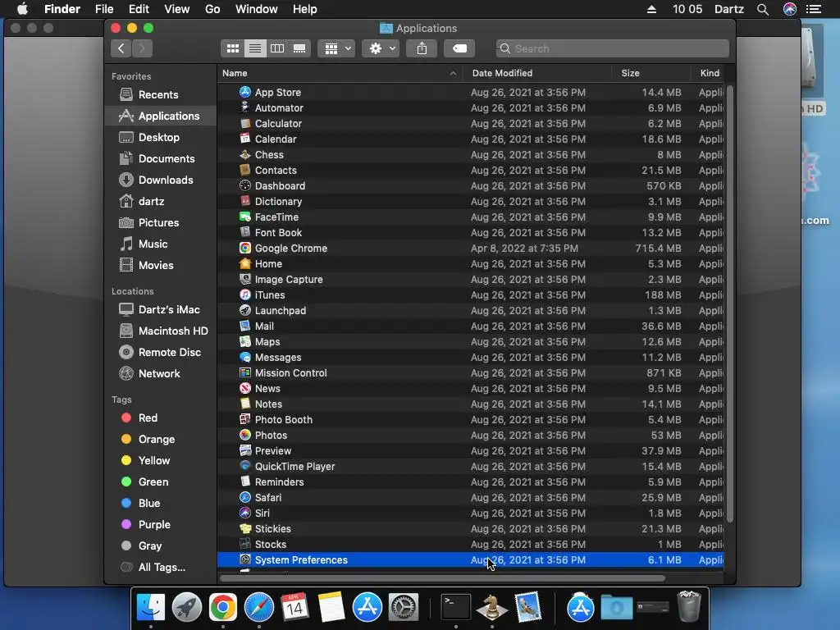The width and height of the screenshot is (840, 630).
Task: Open the Help menu
Action: (305, 9)
